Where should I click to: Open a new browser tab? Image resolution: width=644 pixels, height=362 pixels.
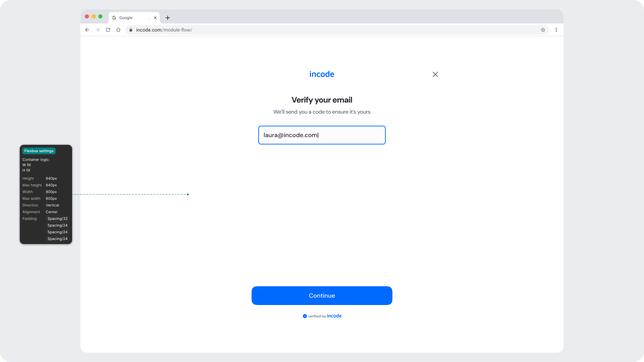(168, 18)
